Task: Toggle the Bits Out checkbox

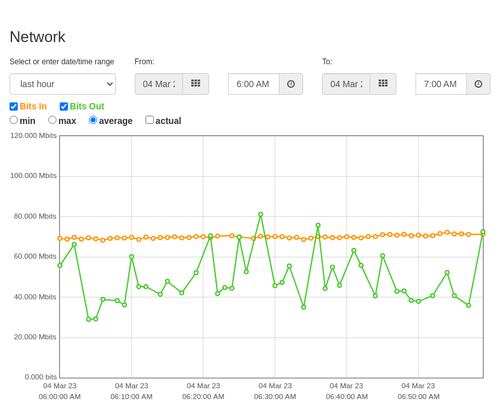Action: pos(64,106)
